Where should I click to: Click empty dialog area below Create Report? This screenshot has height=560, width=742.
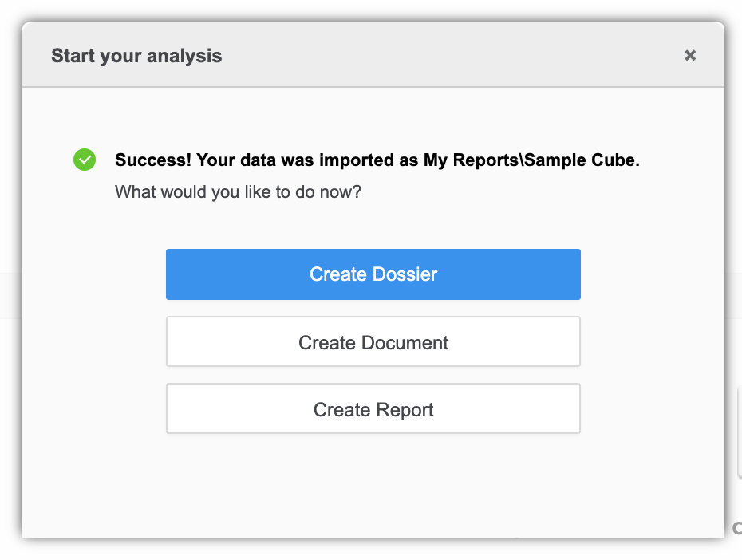click(x=373, y=483)
